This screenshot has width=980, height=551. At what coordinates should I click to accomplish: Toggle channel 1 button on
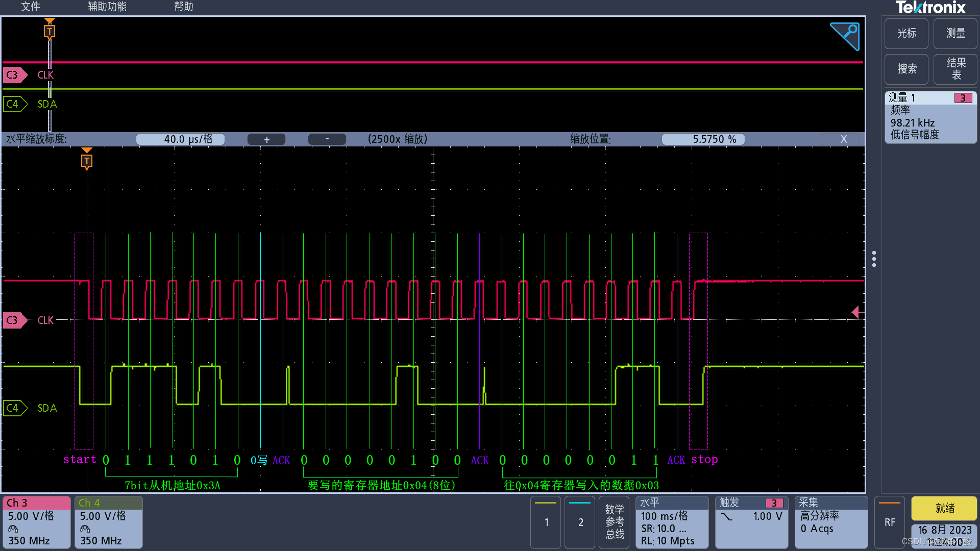[x=546, y=521]
